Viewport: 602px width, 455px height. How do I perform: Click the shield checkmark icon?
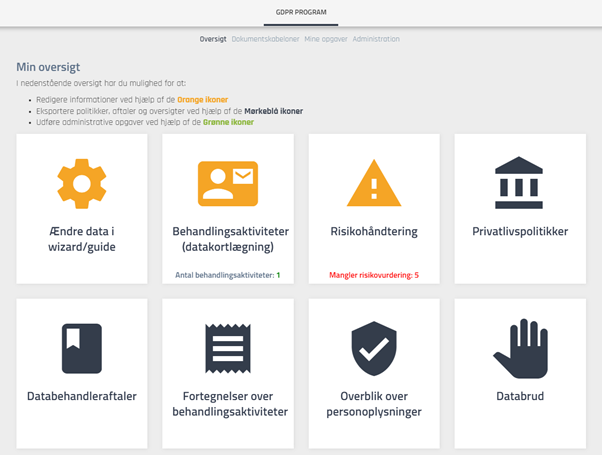(x=374, y=348)
